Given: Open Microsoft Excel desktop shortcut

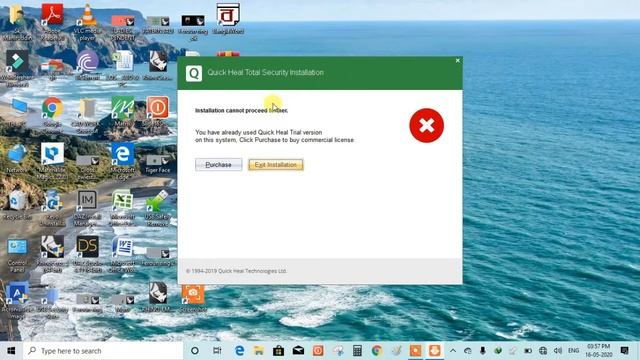Looking at the screenshot, I should [x=122, y=207].
